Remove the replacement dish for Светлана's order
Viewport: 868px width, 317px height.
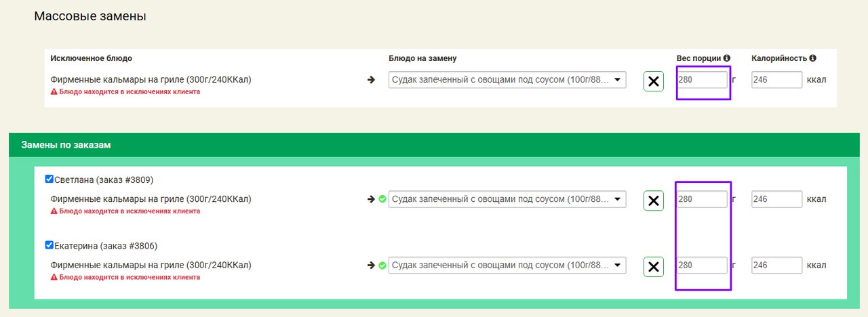pyautogui.click(x=653, y=200)
